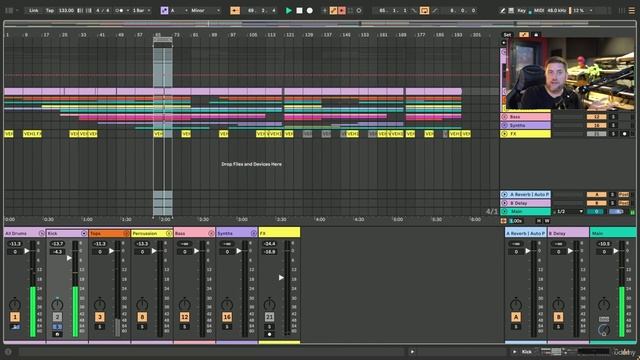Viewport: 640px width, 360px height.
Task: Toggle A Reverb return activator A in mixer
Action: (x=516, y=317)
